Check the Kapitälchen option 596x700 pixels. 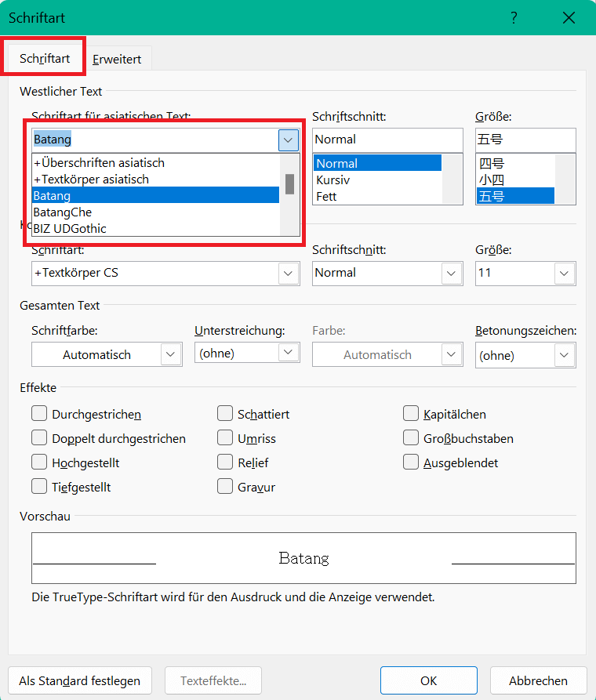click(411, 414)
